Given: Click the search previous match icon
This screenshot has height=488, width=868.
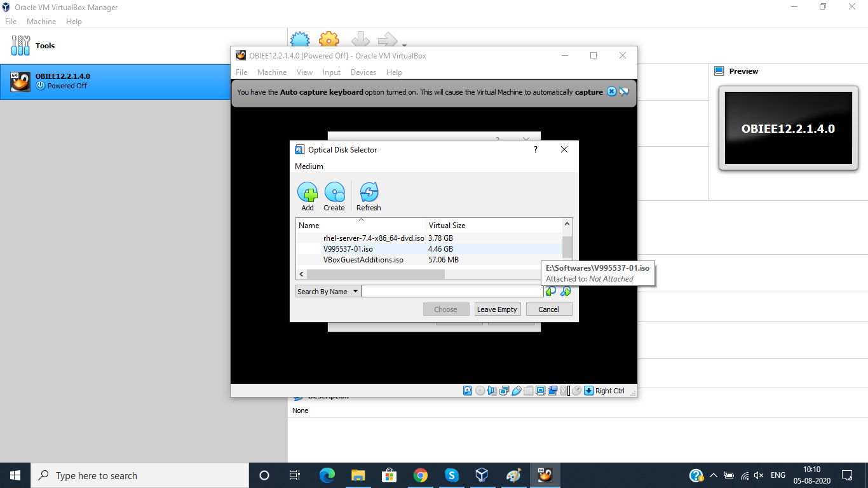Looking at the screenshot, I should pos(550,291).
